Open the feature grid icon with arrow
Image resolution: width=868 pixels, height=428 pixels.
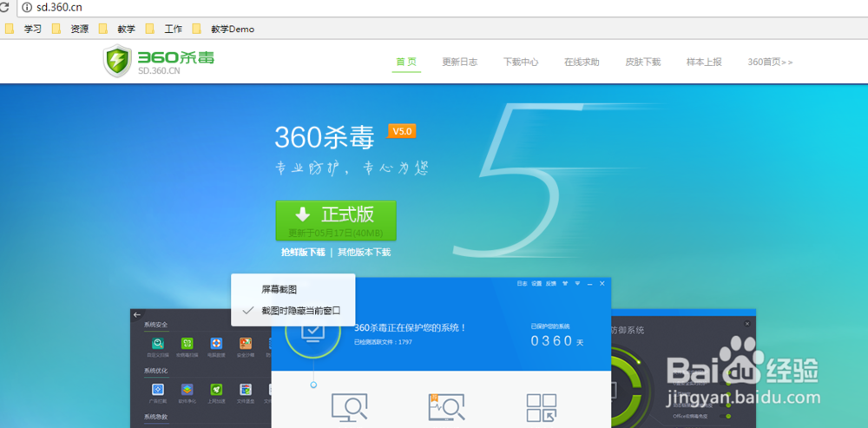click(x=541, y=407)
